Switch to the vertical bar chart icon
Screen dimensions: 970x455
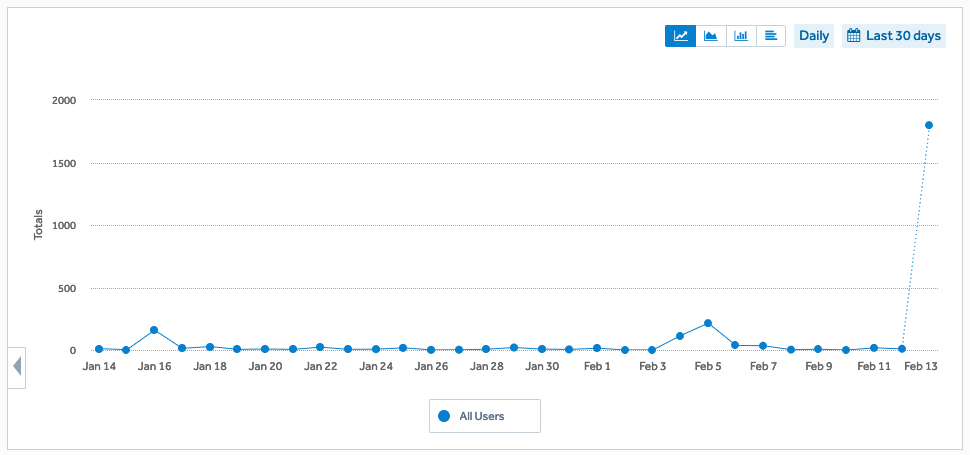point(741,36)
